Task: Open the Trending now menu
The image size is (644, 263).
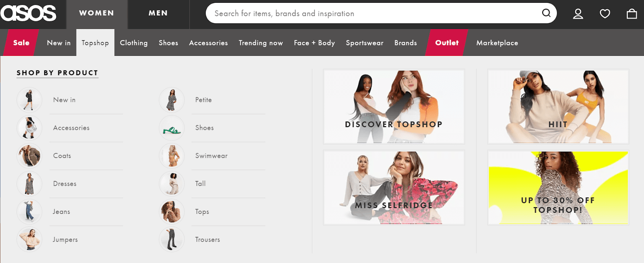Action: tap(261, 43)
